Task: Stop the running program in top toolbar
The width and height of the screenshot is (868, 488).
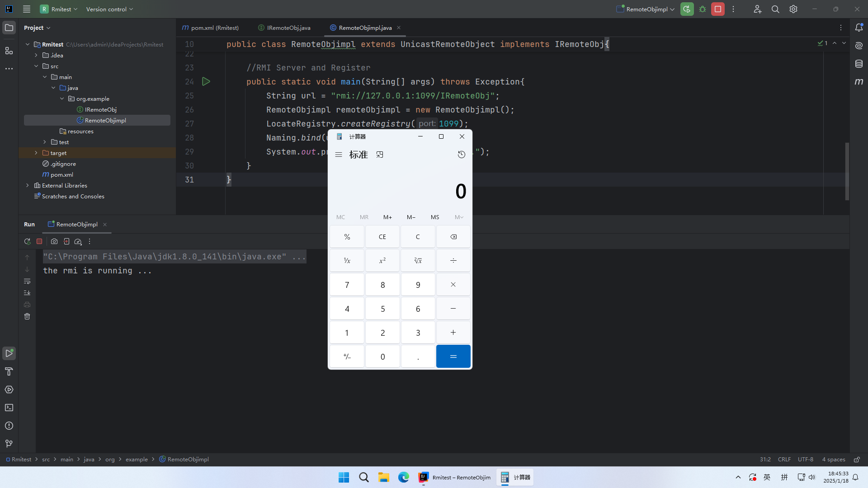Action: pos(718,9)
